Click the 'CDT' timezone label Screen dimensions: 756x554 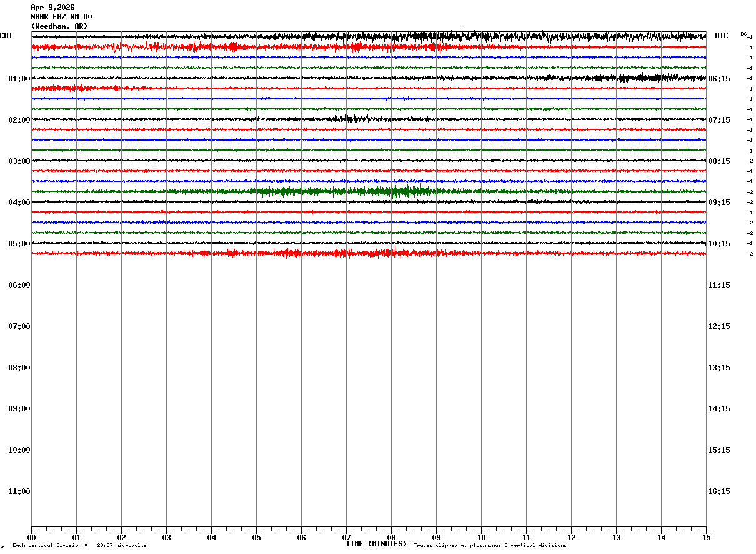(x=6, y=36)
